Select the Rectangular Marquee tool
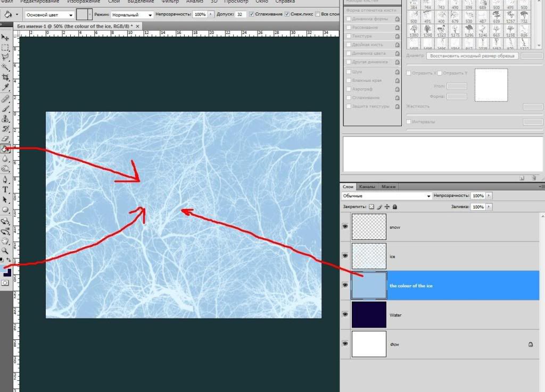Image resolution: width=545 pixels, height=392 pixels. (x=5, y=47)
